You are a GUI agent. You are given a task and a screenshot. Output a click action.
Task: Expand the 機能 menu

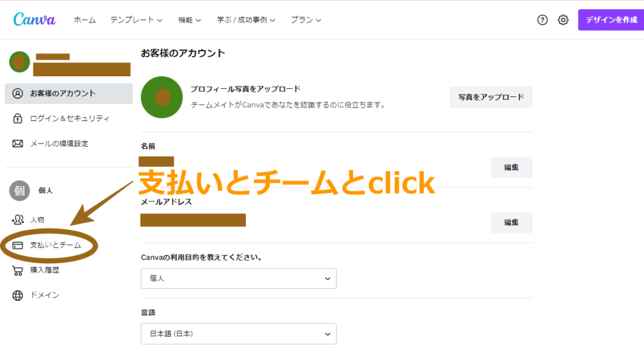point(189,20)
